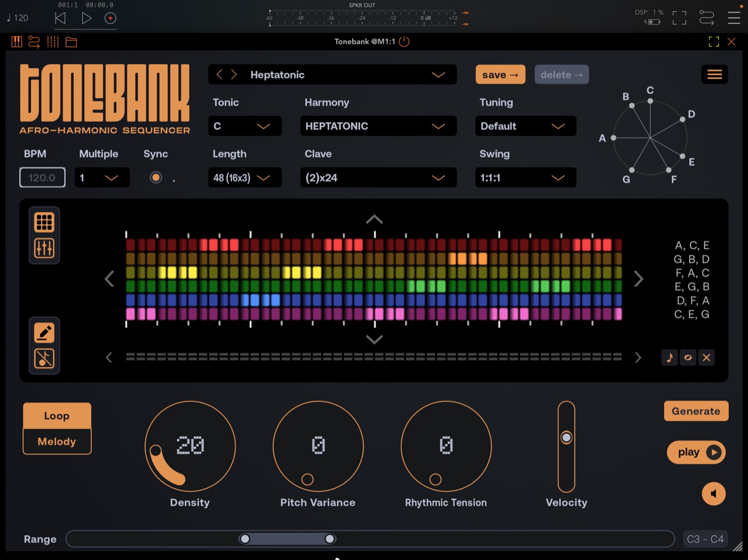The height and width of the screenshot is (560, 748).
Task: Start host transport playback
Action: click(x=86, y=18)
